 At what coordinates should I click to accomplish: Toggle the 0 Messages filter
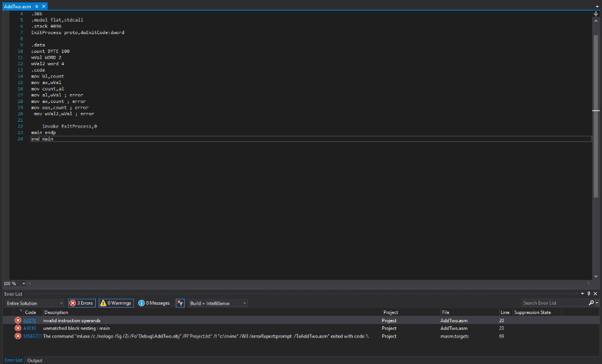click(x=154, y=303)
